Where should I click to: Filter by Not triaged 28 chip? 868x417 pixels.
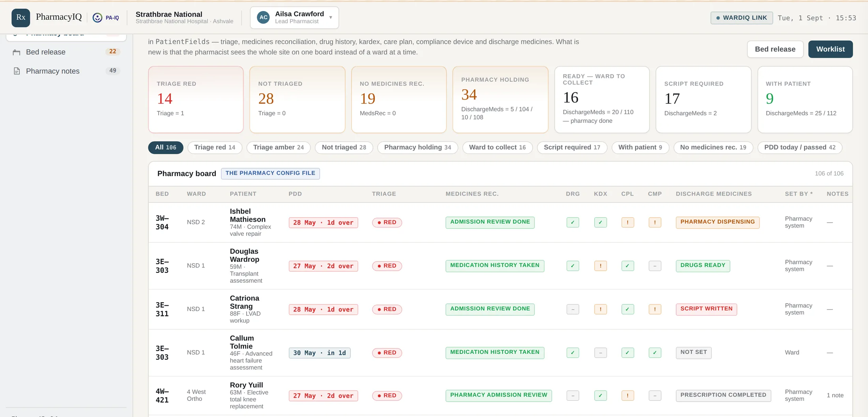point(344,147)
